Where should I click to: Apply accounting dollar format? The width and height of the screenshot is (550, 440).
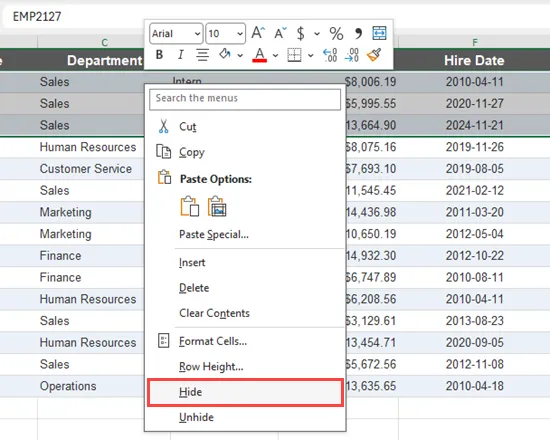pyautogui.click(x=300, y=33)
